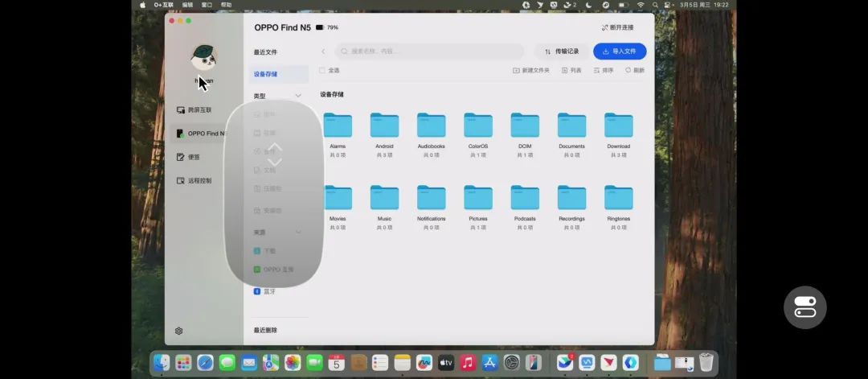Screen dimensions: 868x379
Task: Open 传输记录 transfer history
Action: (x=561, y=51)
